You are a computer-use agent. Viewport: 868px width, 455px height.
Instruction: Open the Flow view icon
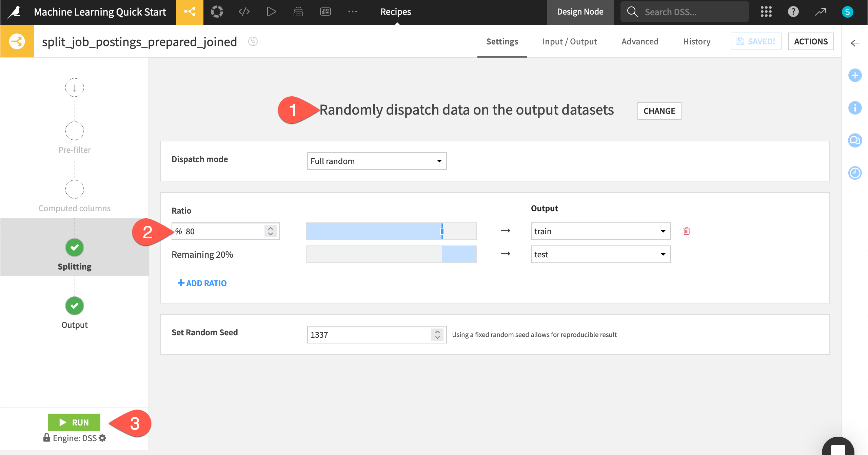click(190, 12)
